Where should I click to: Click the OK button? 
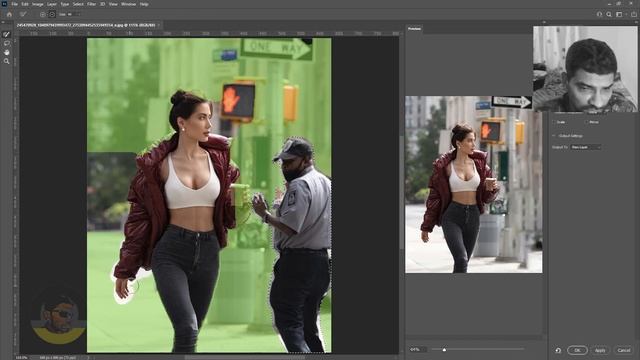pyautogui.click(x=577, y=350)
